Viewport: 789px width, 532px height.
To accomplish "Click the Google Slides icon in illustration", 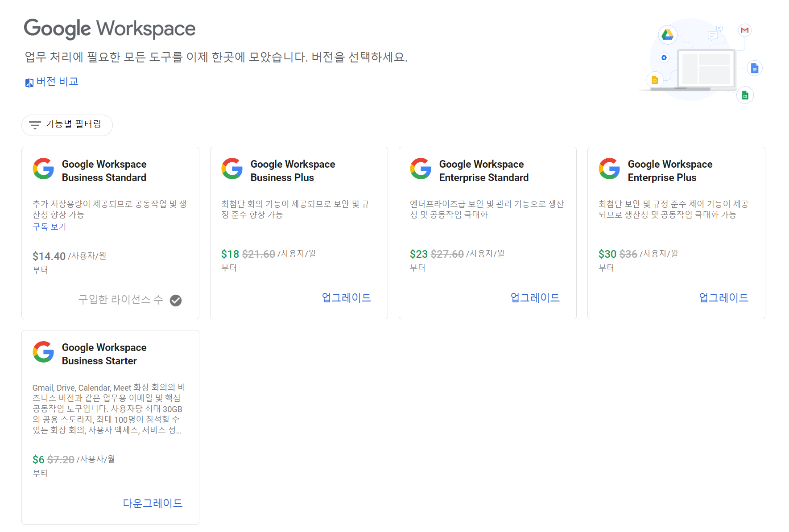I will pos(655,80).
